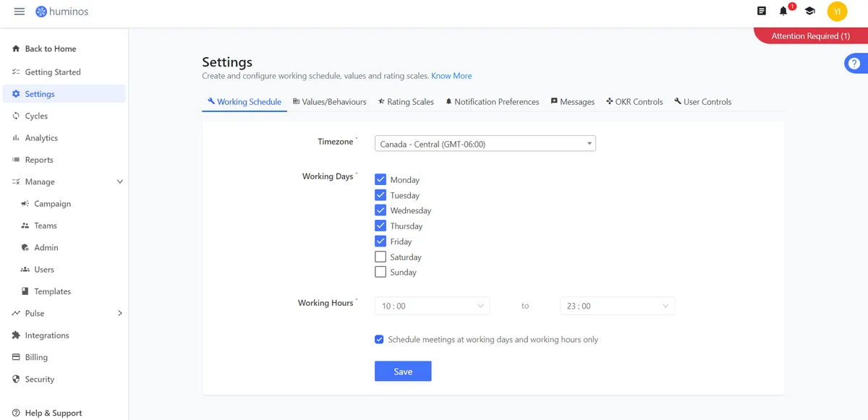This screenshot has width=868, height=420.
Task: Open the hamburger navigation menu
Action: point(20,12)
